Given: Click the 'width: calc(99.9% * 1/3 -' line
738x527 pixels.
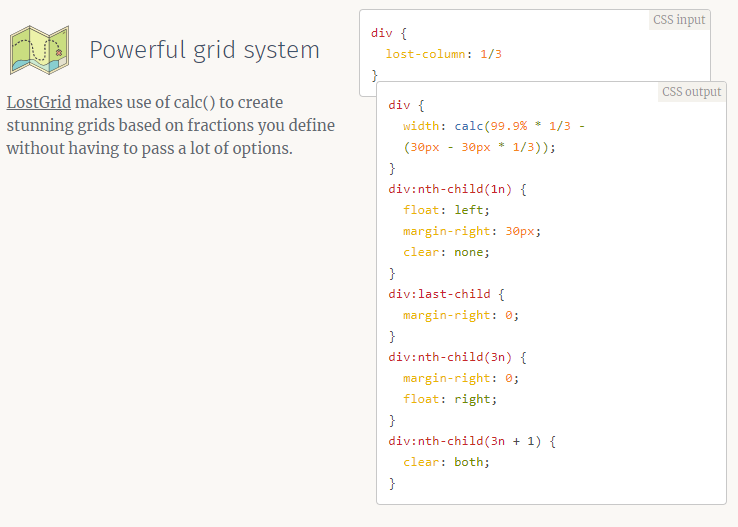Looking at the screenshot, I should (494, 126).
